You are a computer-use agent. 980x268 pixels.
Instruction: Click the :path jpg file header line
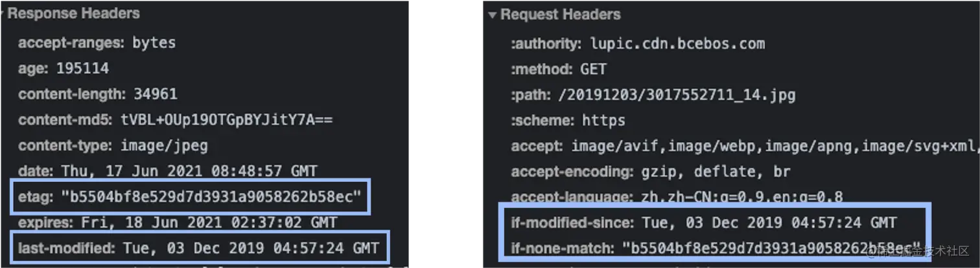(653, 95)
